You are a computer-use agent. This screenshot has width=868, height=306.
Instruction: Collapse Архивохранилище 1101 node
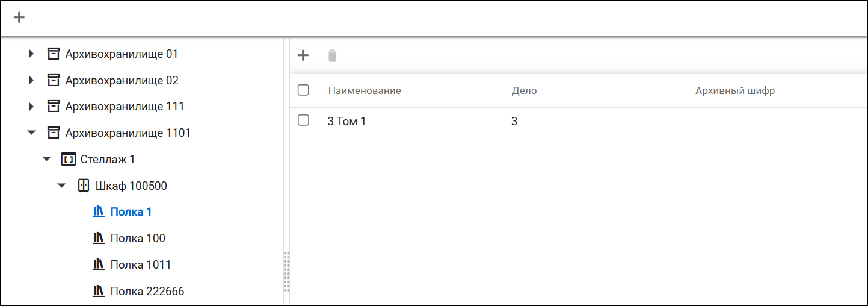pyautogui.click(x=32, y=133)
